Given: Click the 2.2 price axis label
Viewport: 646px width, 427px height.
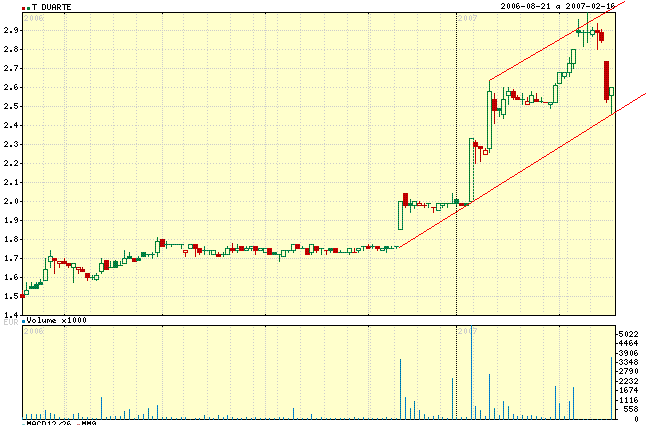Looking at the screenshot, I should point(10,163).
